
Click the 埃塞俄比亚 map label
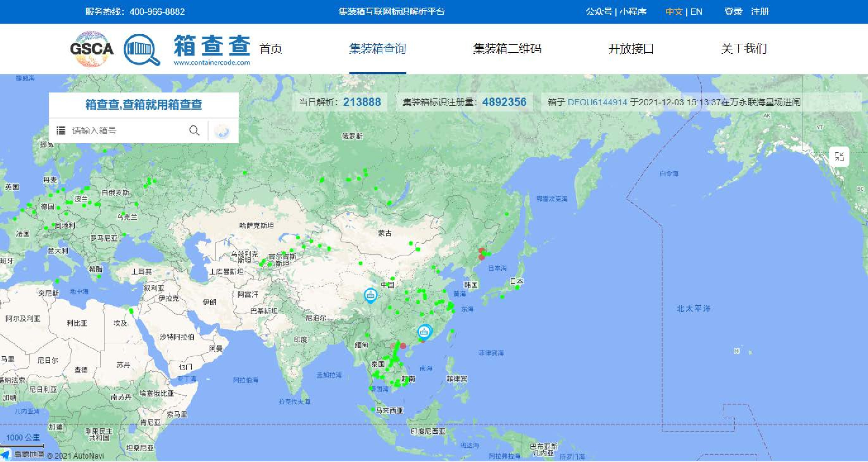point(157,393)
